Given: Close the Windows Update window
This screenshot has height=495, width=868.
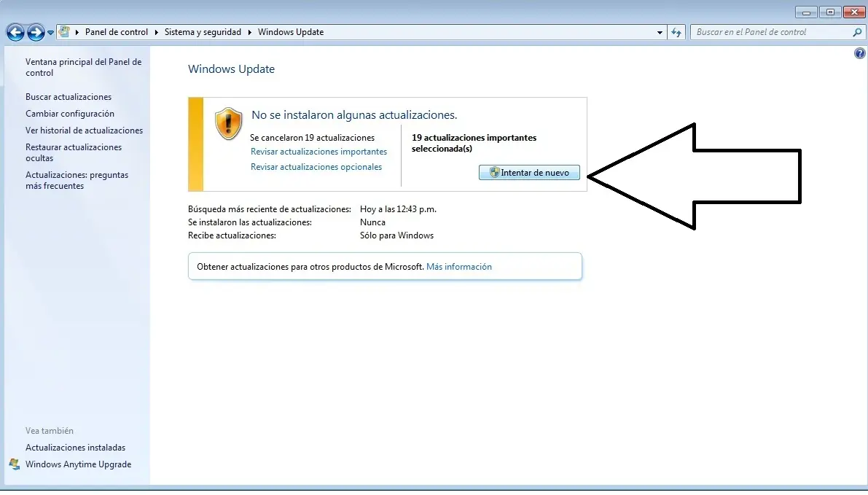Looking at the screenshot, I should coord(854,12).
